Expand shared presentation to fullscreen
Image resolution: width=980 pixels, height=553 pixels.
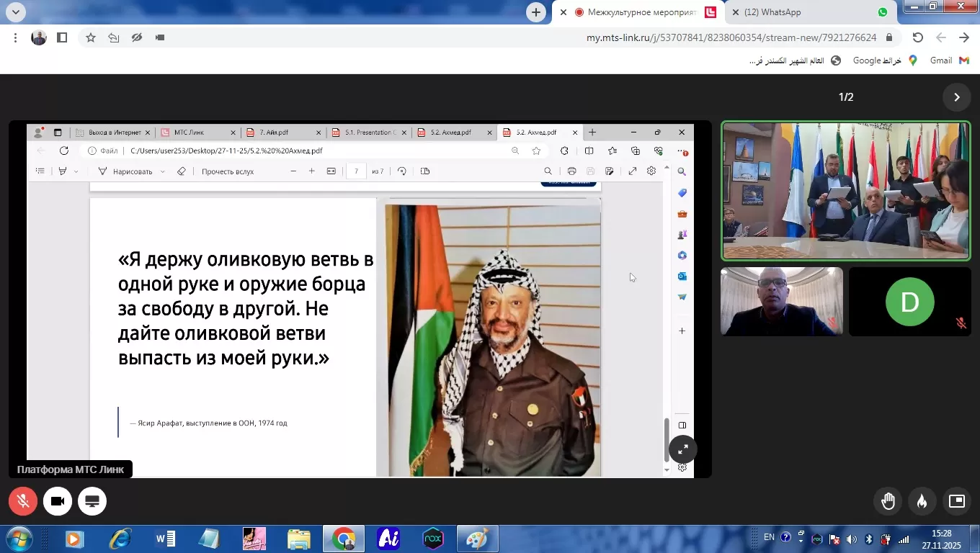pyautogui.click(x=682, y=449)
